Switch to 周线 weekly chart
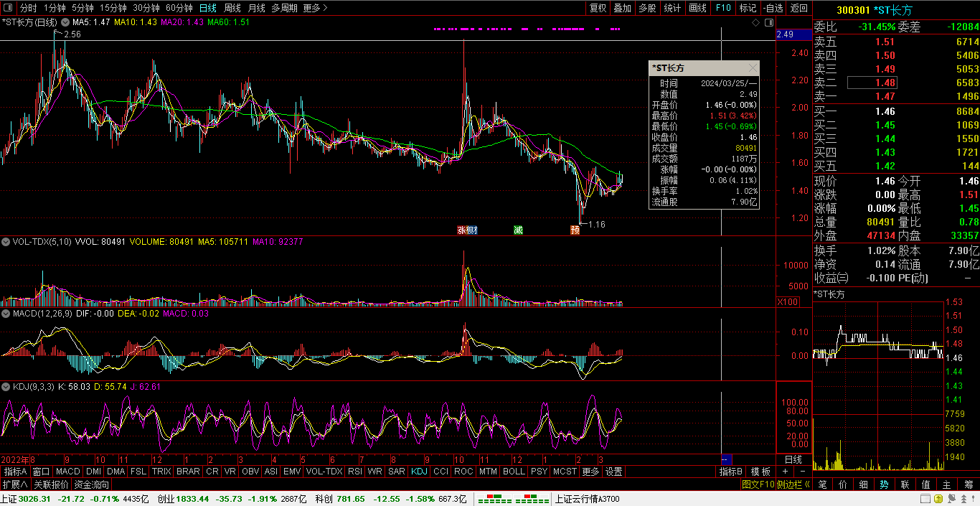Screen dimensions: 980x506 tap(232, 8)
